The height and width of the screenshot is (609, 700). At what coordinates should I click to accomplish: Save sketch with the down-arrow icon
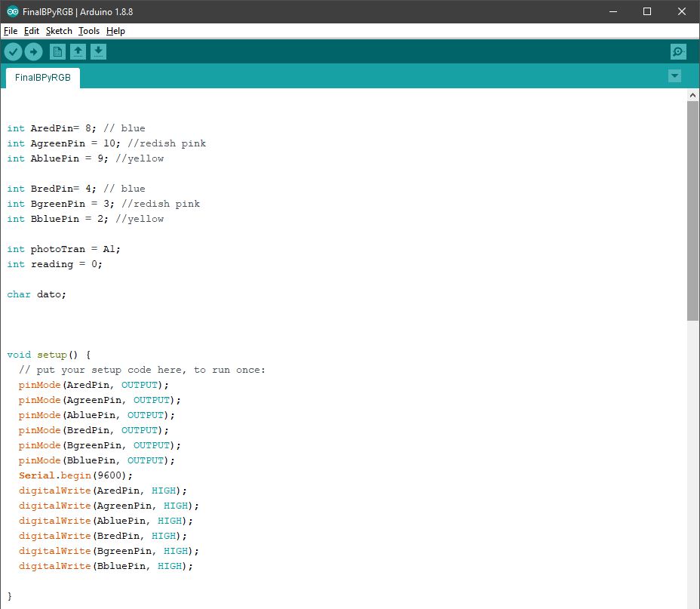pos(98,52)
